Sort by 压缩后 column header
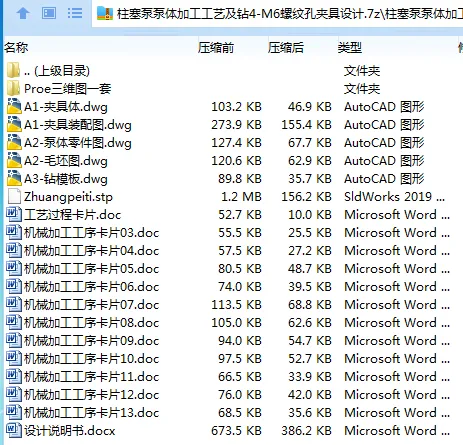The image size is (463, 445). tap(286, 48)
